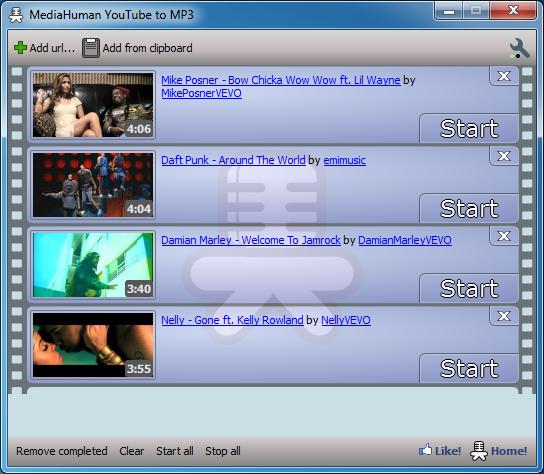Open Daft Punk - Around The World link

click(x=233, y=160)
